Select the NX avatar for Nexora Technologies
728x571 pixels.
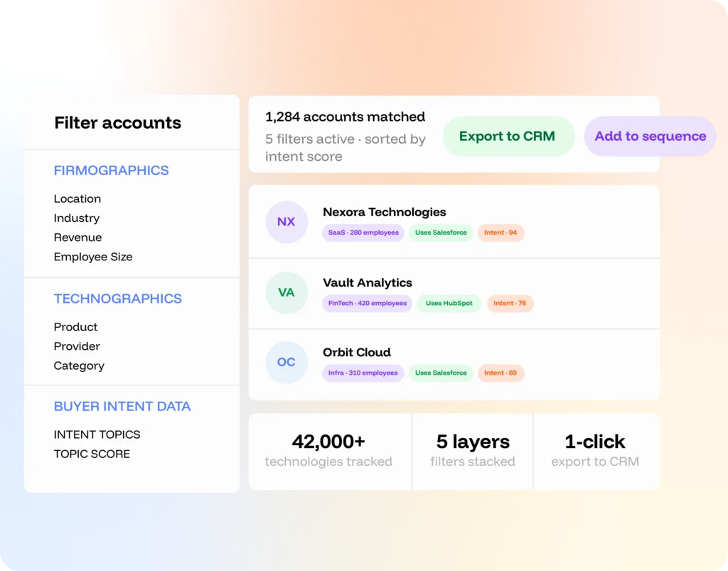287,222
